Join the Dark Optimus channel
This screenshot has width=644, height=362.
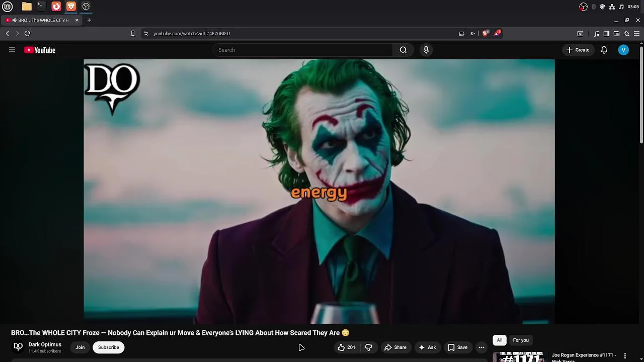80,347
